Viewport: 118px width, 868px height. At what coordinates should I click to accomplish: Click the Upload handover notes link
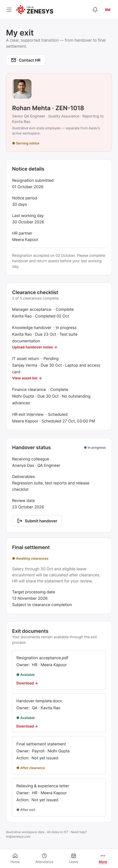tap(34, 347)
